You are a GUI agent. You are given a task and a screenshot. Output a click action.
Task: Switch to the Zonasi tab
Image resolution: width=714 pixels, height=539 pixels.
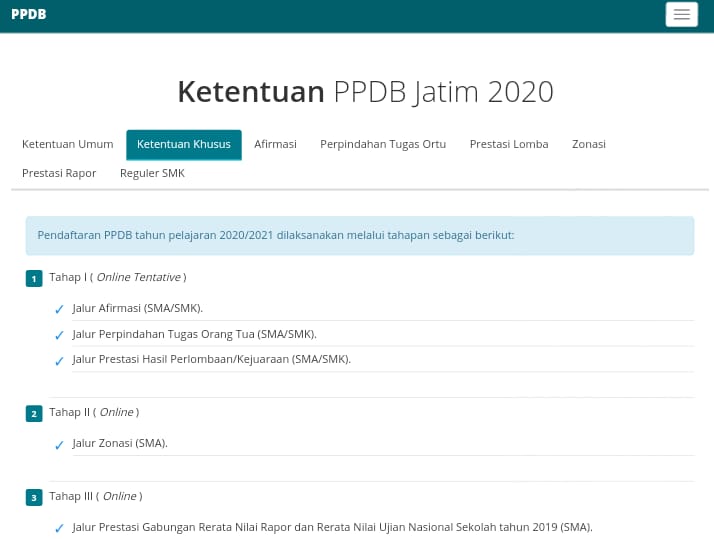(x=589, y=144)
